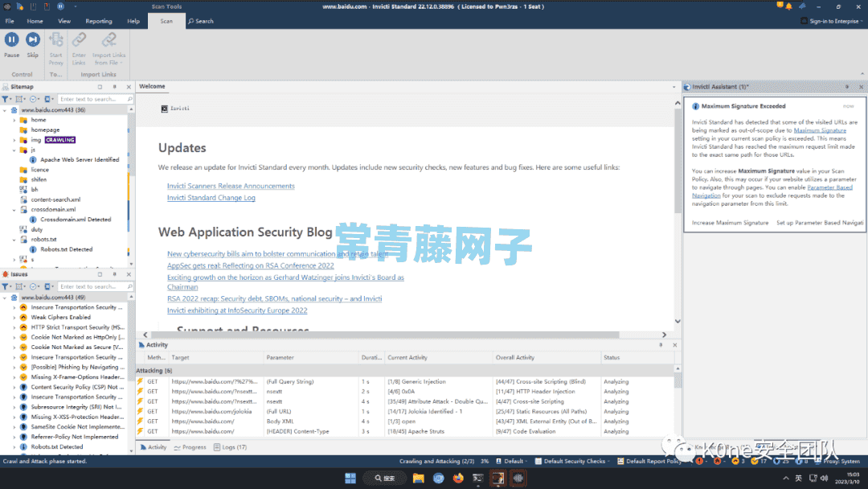Pause the running scan
The image size is (868, 489).
coord(11,40)
